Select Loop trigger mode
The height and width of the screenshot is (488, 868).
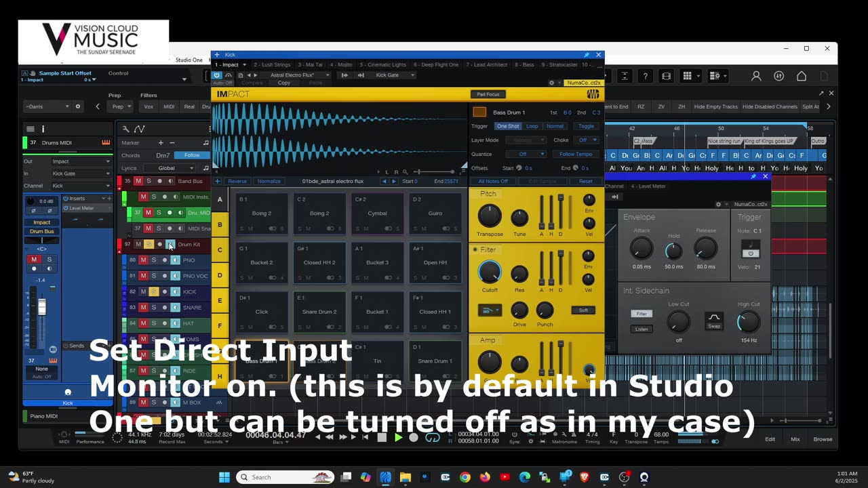pyautogui.click(x=532, y=126)
